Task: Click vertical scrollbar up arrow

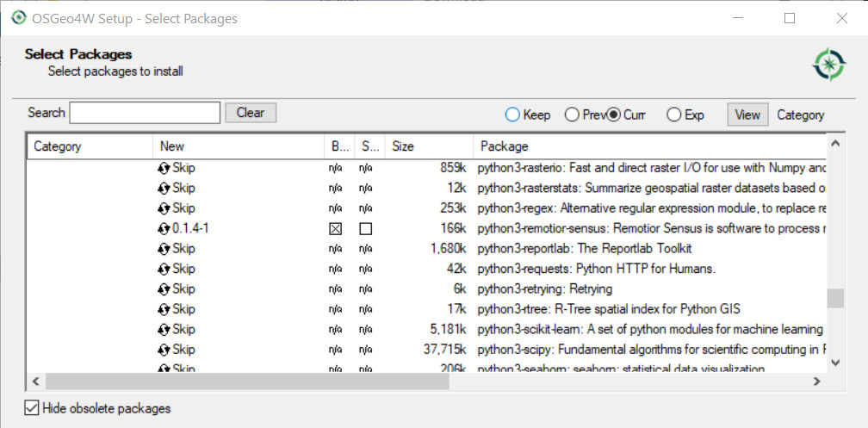Action: coord(835,144)
